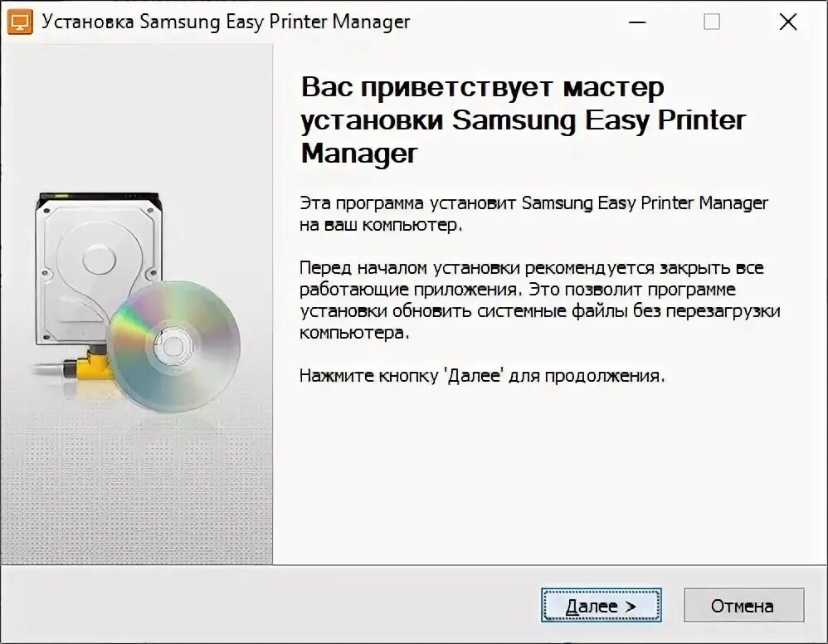Click the heading Вас приветствует мастер

pyautogui.click(x=482, y=86)
